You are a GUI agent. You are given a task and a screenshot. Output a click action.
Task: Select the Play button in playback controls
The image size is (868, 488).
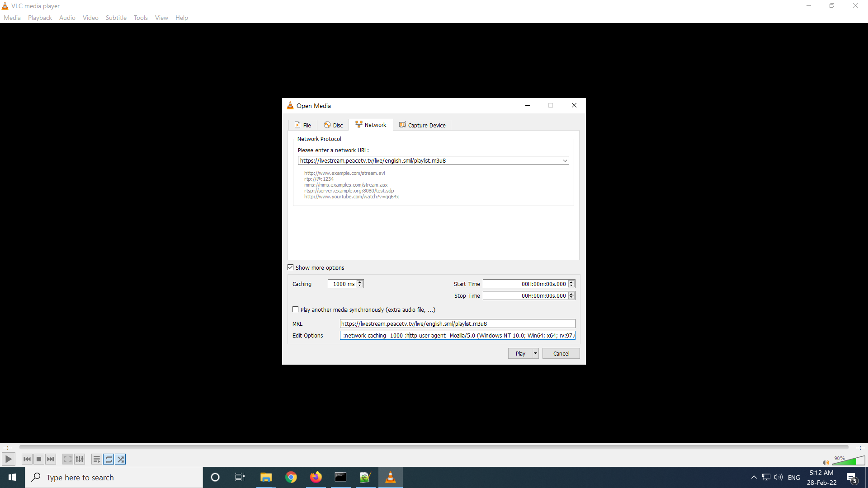pyautogui.click(x=8, y=459)
